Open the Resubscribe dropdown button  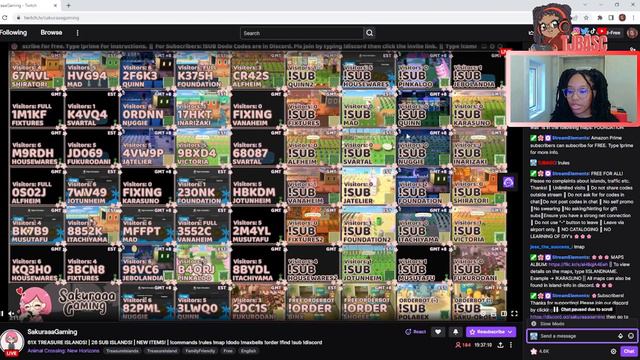(491, 332)
